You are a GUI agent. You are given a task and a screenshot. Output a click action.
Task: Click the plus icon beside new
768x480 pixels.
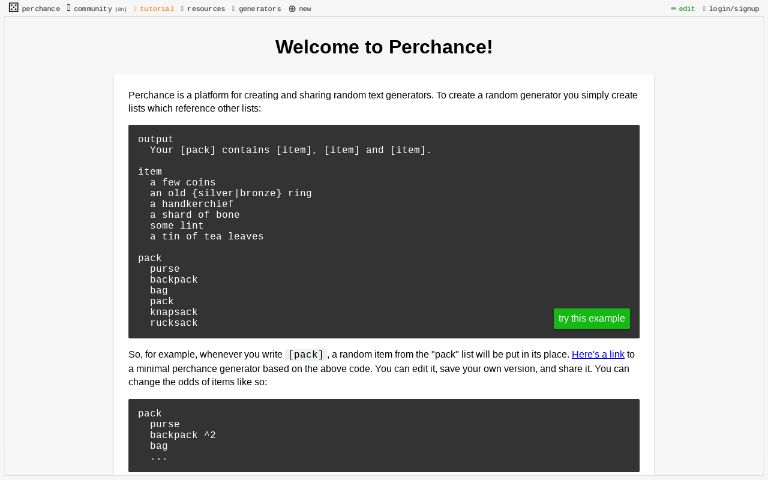click(292, 9)
